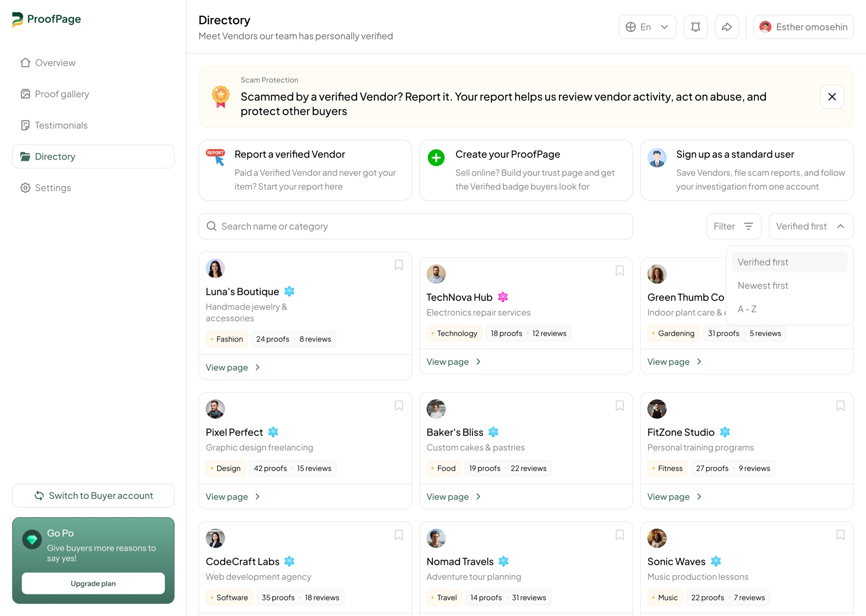This screenshot has width=866, height=616.
Task: Bookmark CodeCraft Labs vendor
Action: tap(399, 535)
